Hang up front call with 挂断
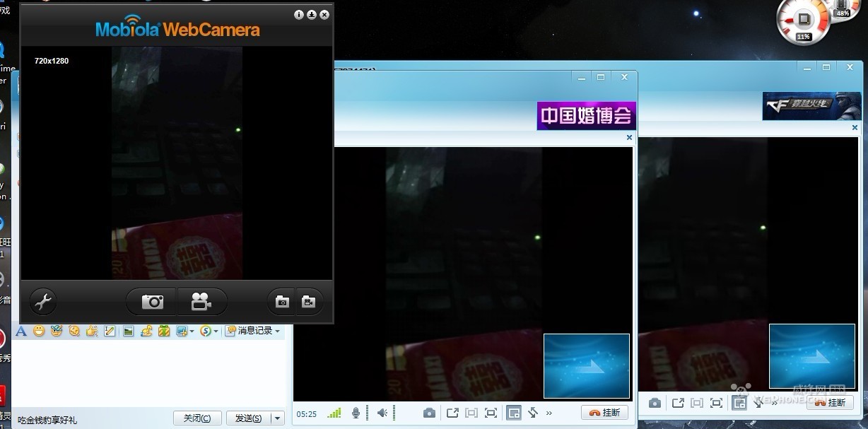The width and height of the screenshot is (868, 429). click(604, 413)
